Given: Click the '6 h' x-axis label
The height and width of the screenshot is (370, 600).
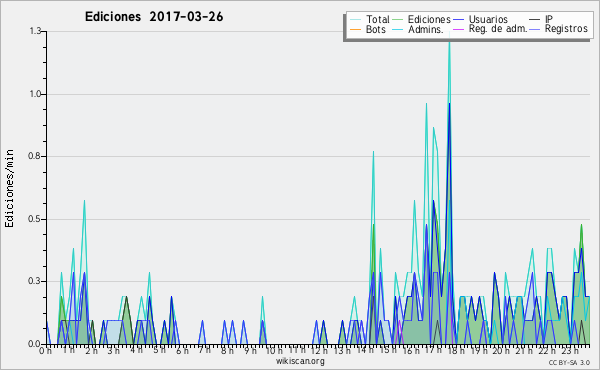Looking at the screenshot, I should pos(182,351).
